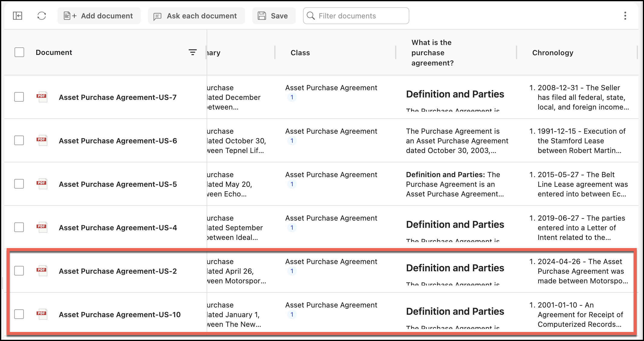Click PDF icon for Asset Purchase Agreement-US-7
The height and width of the screenshot is (341, 644).
click(x=42, y=97)
